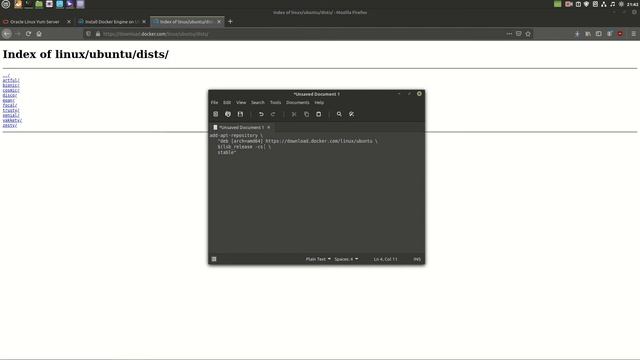Redo edit in text editor toolbar
The height and width of the screenshot is (360, 640).
point(273,114)
